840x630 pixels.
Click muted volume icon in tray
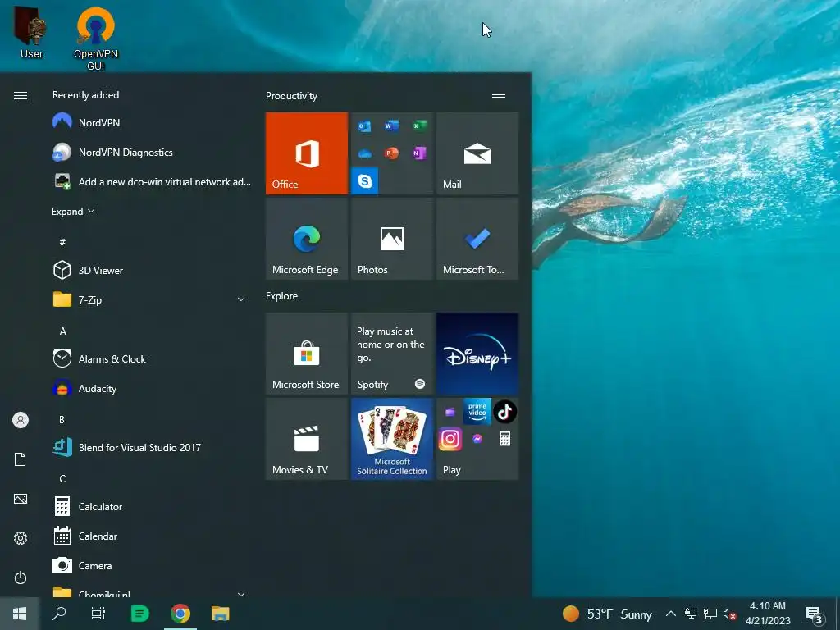click(x=729, y=614)
